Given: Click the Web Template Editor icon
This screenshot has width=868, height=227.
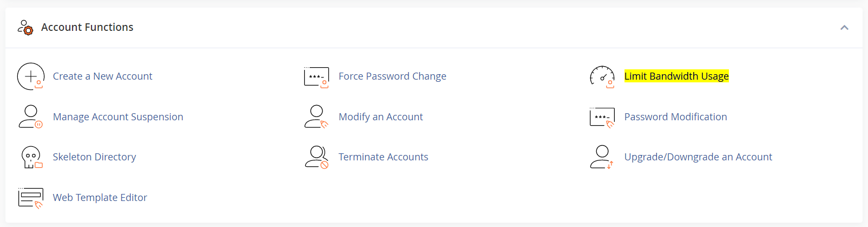Looking at the screenshot, I should [x=31, y=198].
